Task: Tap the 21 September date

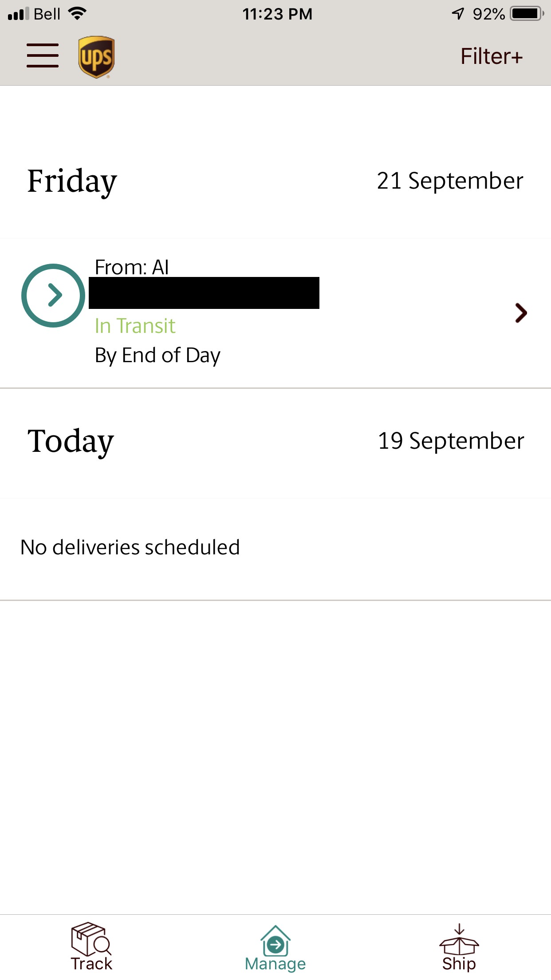Action: tap(450, 181)
